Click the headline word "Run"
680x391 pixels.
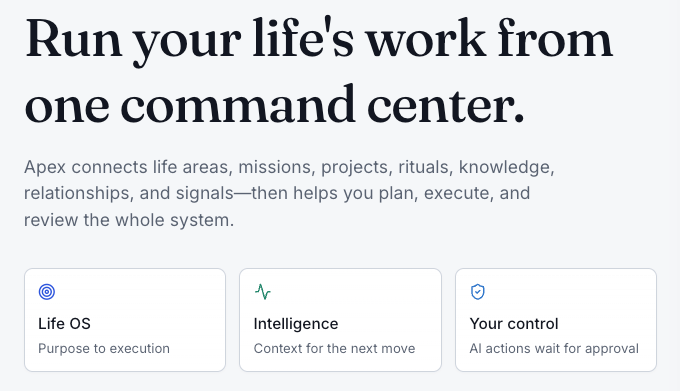(x=73, y=40)
